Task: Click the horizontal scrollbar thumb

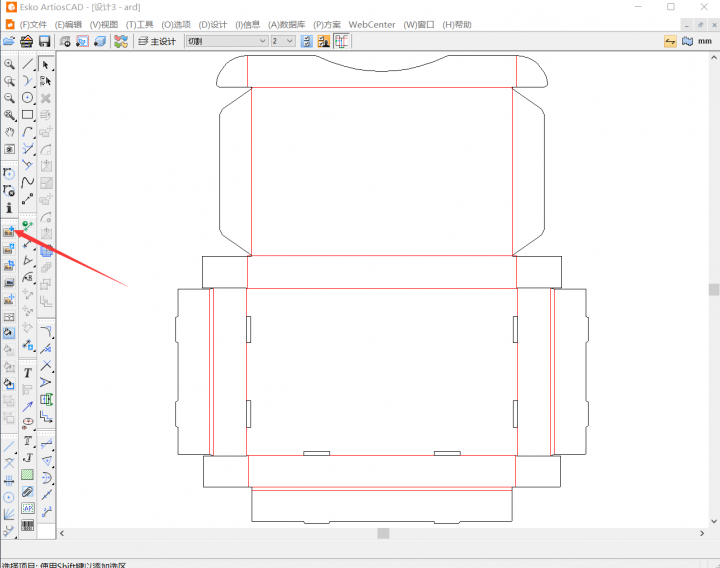Action: (x=383, y=534)
